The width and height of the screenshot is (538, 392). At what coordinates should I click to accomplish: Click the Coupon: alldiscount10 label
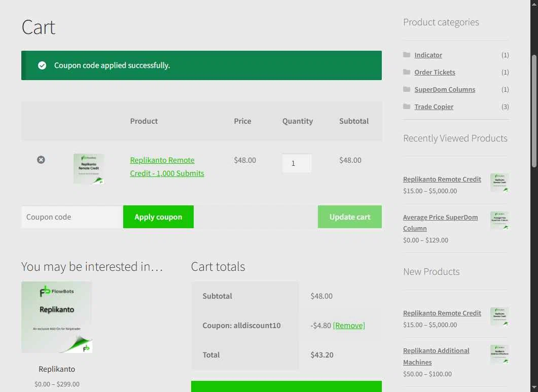[241, 326]
